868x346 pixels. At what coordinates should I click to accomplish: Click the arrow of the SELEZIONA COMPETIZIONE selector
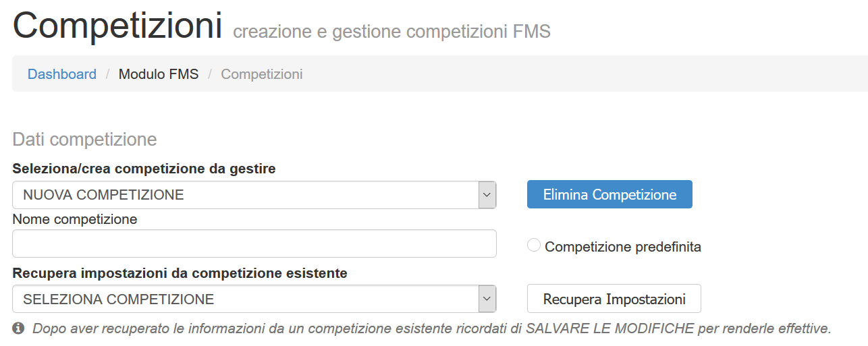487,299
